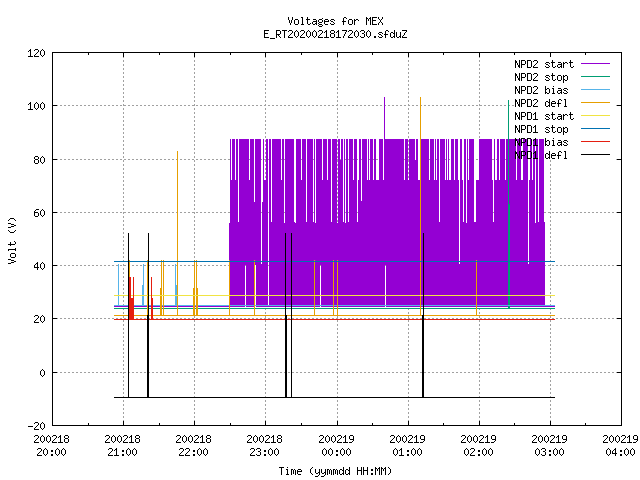Image resolution: width=640 pixels, height=480 pixels.
Task: Click the 'NPD1 stop' legend label
Action: pyautogui.click(x=541, y=129)
